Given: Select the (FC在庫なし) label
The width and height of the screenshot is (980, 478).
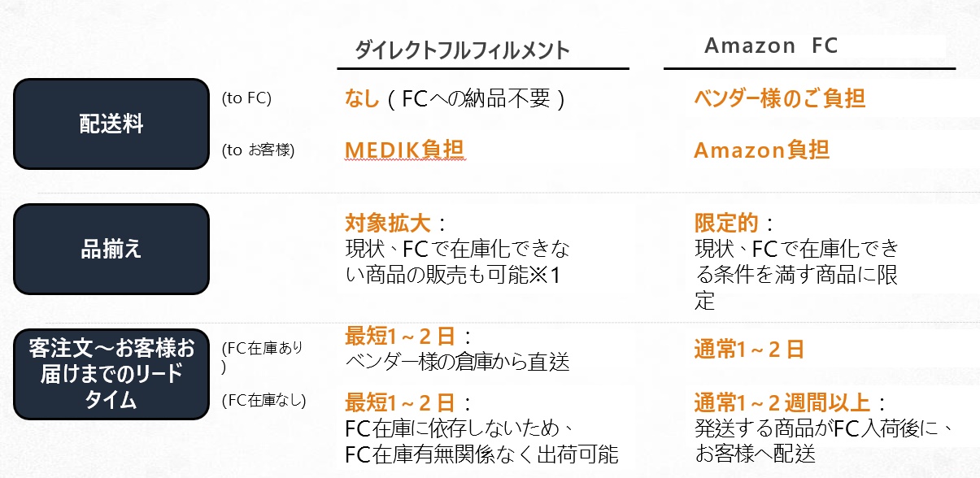Looking at the screenshot, I should coord(264,400).
